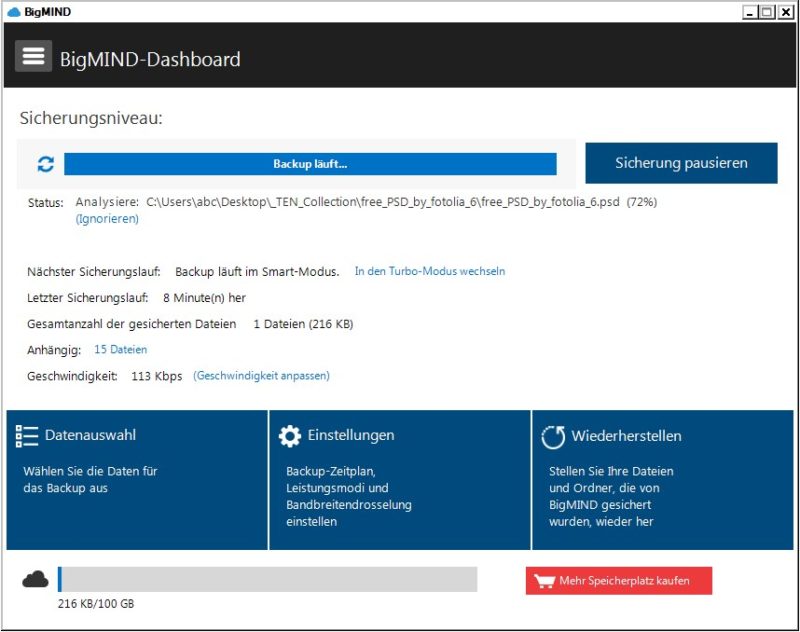
Task: Click the shopping cart icon
Action: [544, 581]
